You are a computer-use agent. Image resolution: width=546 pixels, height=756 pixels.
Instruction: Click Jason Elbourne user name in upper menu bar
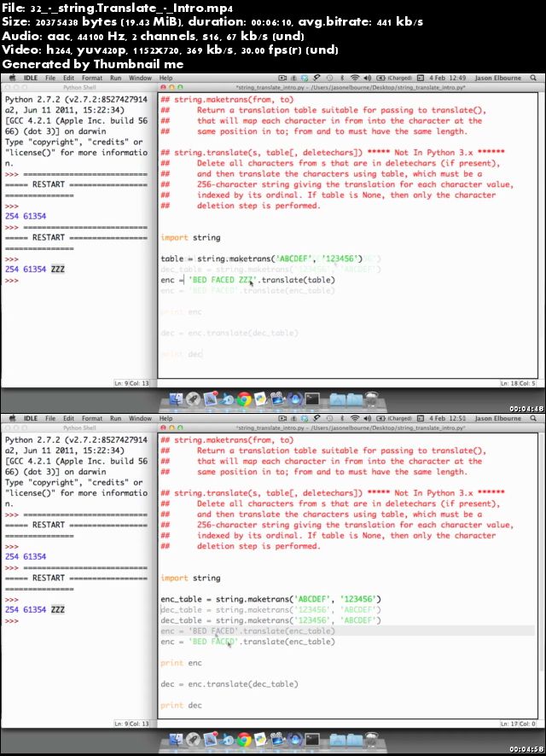point(499,79)
